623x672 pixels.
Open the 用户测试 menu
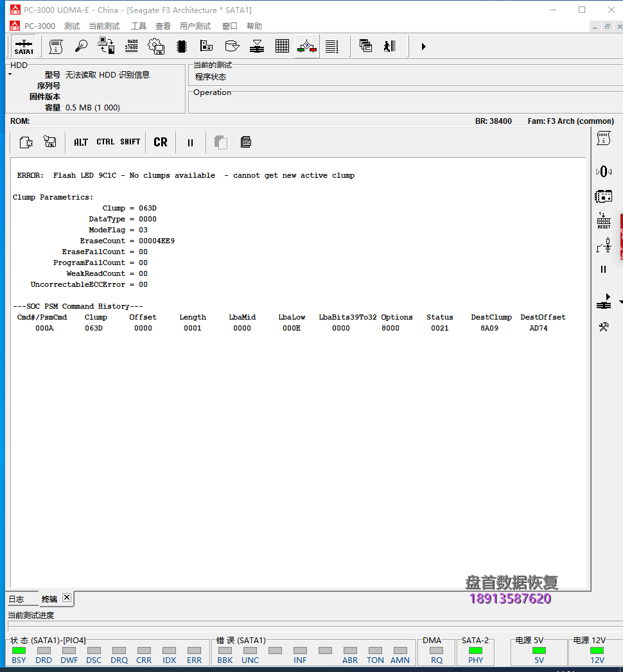[195, 26]
